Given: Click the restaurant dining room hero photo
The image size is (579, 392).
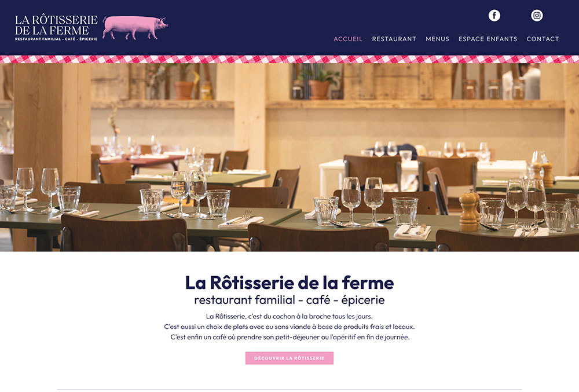Looking at the screenshot, I should pyautogui.click(x=289, y=157).
